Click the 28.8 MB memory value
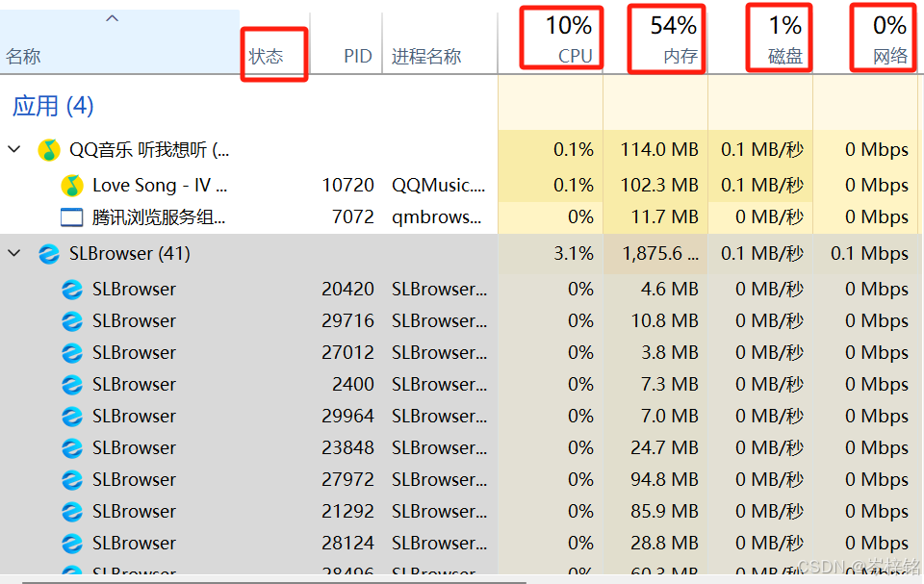This screenshot has height=584, width=924. [x=665, y=544]
